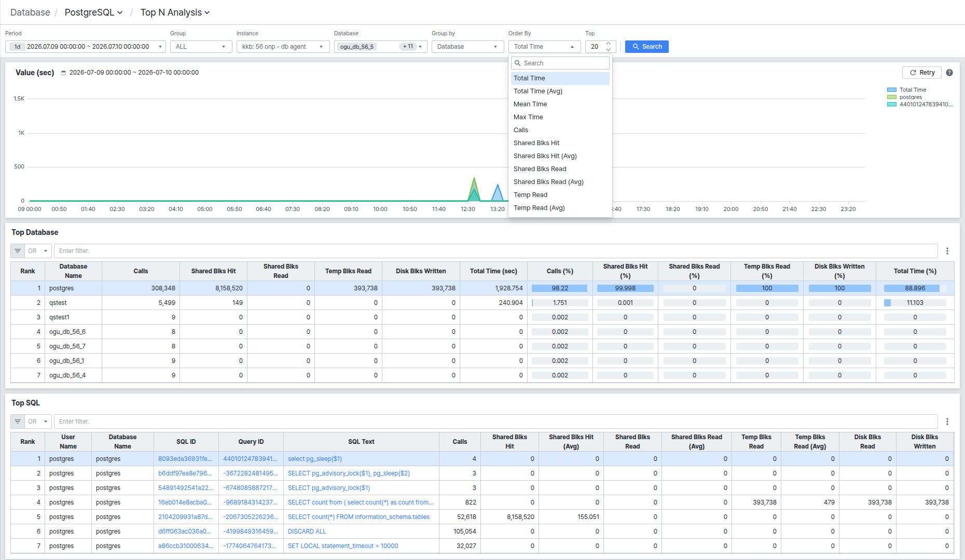Click the Order By search field

560,63
